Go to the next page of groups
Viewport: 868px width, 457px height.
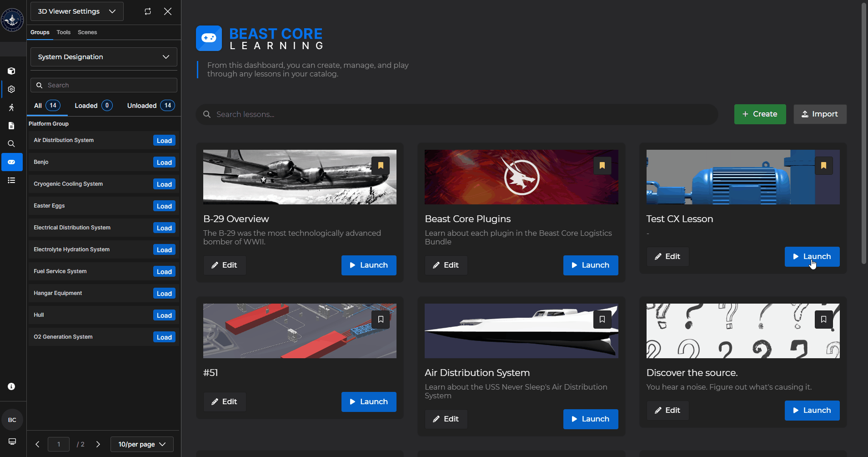[x=98, y=444]
